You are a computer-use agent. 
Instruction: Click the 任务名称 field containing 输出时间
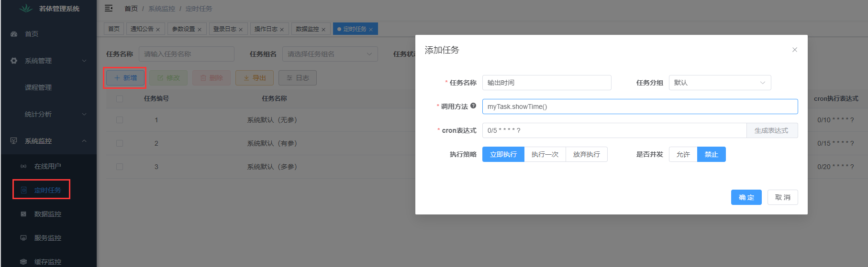click(547, 83)
